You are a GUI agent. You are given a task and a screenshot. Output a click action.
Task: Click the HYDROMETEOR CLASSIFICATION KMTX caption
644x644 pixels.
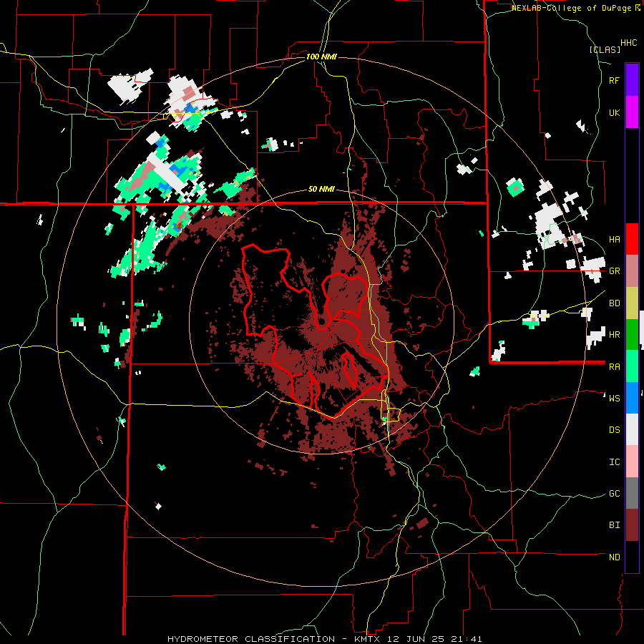point(324,639)
